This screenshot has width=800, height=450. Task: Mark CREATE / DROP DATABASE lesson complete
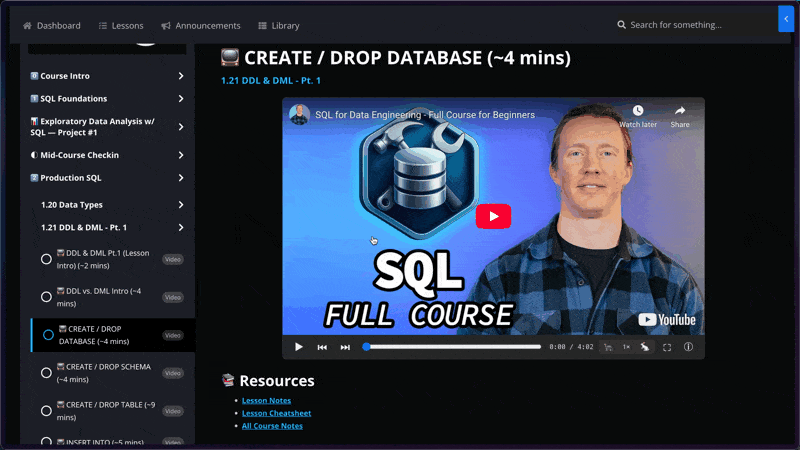coord(48,335)
